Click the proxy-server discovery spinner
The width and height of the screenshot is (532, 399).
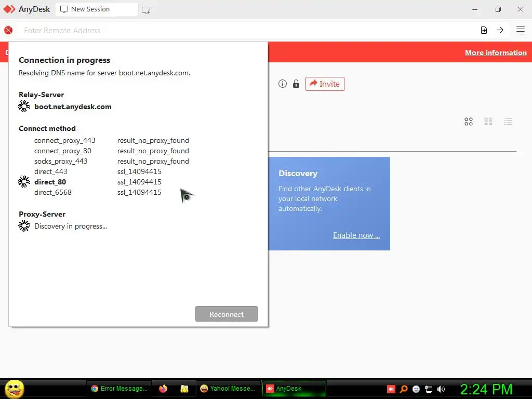[x=24, y=225]
